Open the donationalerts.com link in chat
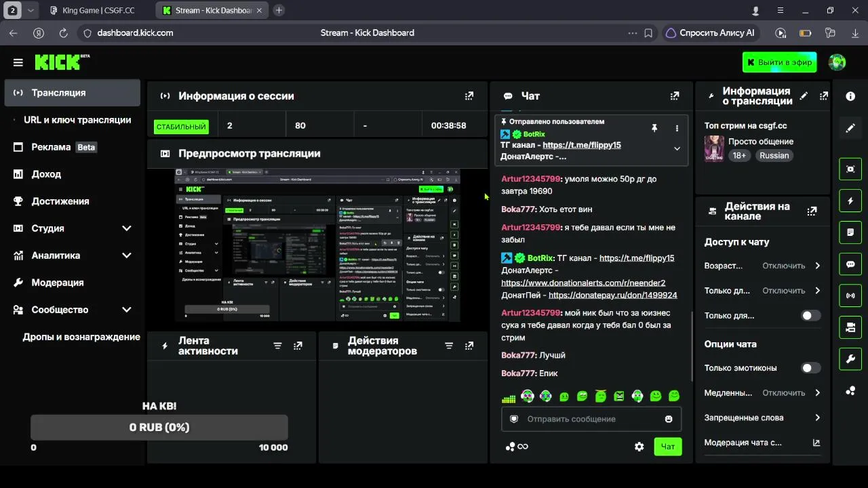The width and height of the screenshot is (868, 488). (583, 283)
